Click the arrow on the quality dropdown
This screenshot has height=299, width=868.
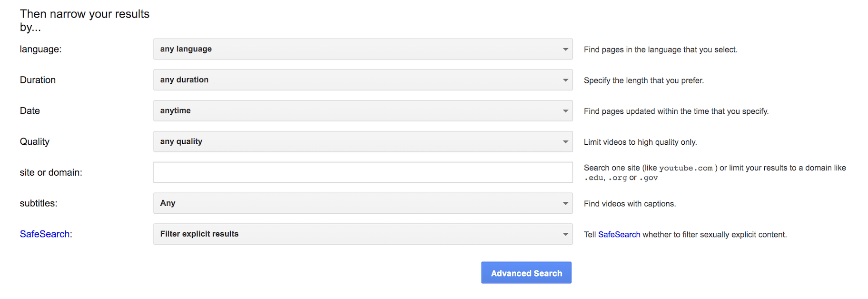point(565,142)
